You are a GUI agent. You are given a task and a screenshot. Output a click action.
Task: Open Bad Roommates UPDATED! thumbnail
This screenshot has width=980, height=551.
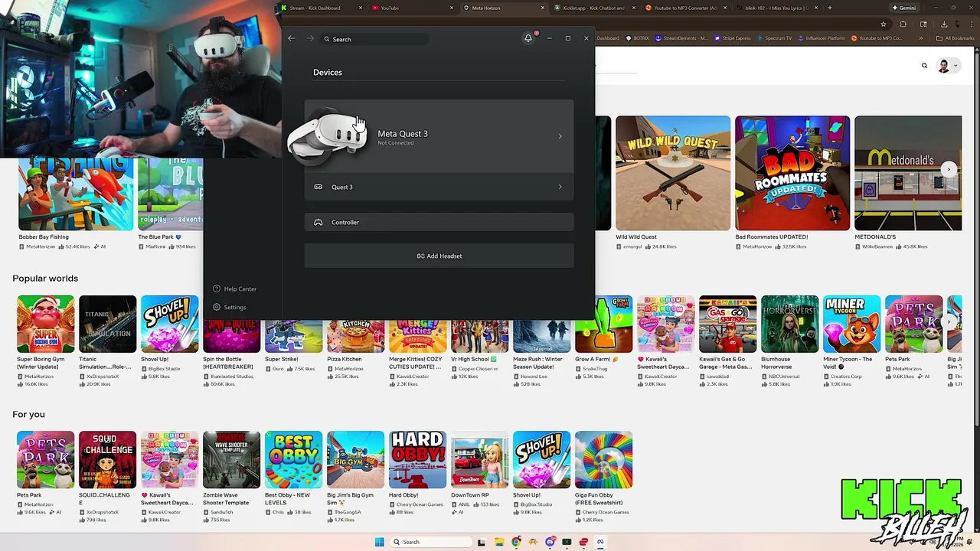792,173
